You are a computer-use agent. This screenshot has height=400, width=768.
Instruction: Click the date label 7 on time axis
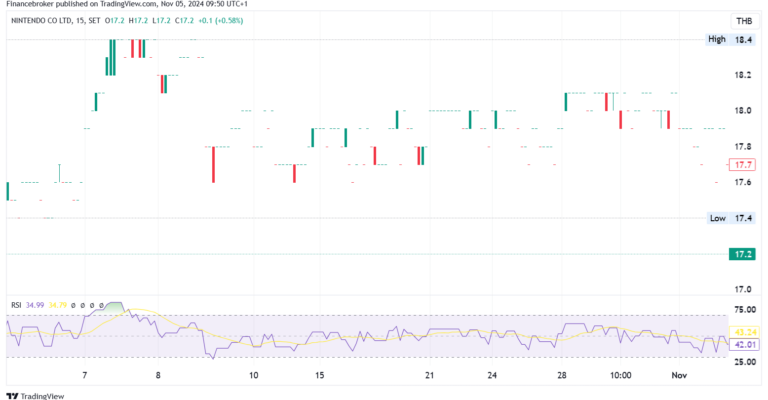(85, 376)
